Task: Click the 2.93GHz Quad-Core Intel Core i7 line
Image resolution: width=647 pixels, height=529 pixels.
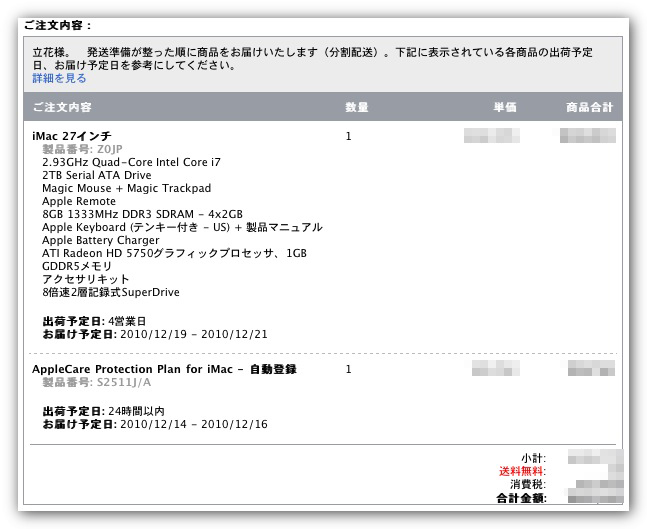Action: pos(131,162)
